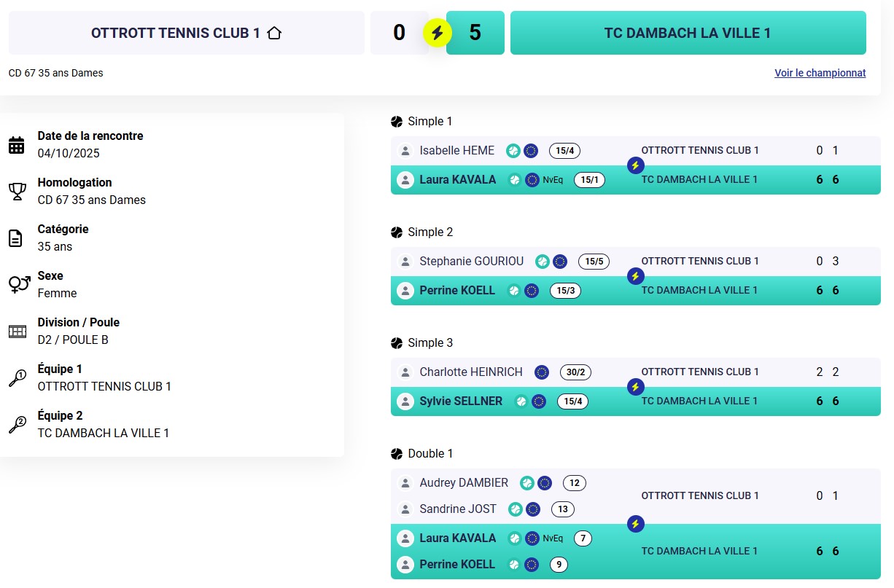Click the calendar icon next to Date de la rencontre
This screenshot has height=588, width=894.
(x=17, y=145)
